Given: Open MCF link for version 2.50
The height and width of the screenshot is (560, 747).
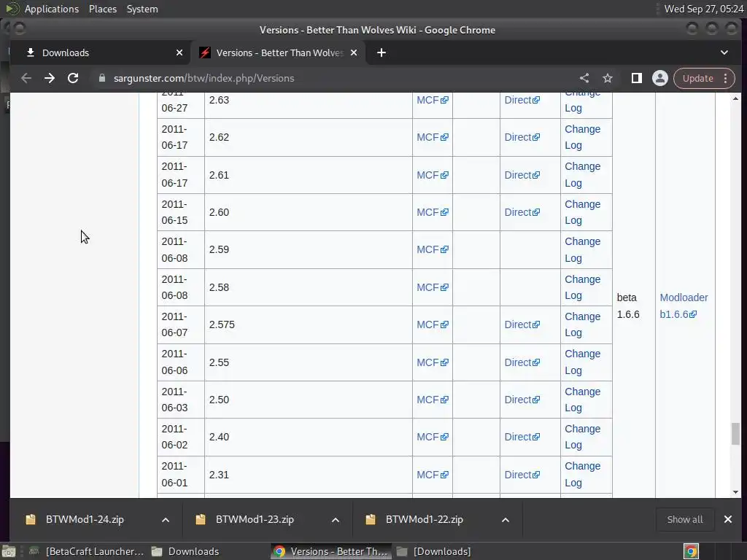Looking at the screenshot, I should click(432, 400).
